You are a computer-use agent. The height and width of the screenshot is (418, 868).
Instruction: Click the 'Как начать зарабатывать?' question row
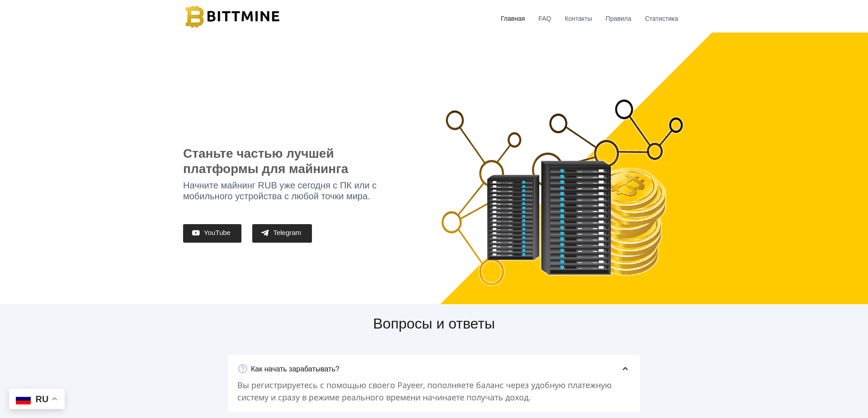pos(295,369)
